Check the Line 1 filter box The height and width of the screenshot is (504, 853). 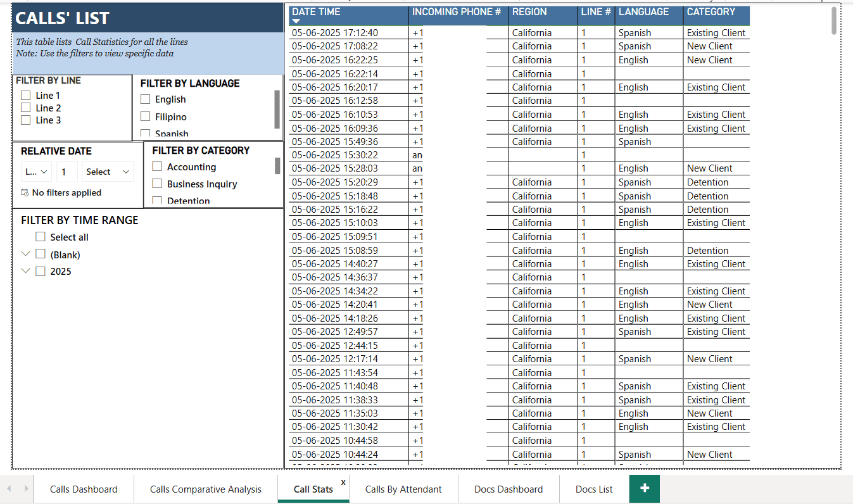(x=26, y=95)
